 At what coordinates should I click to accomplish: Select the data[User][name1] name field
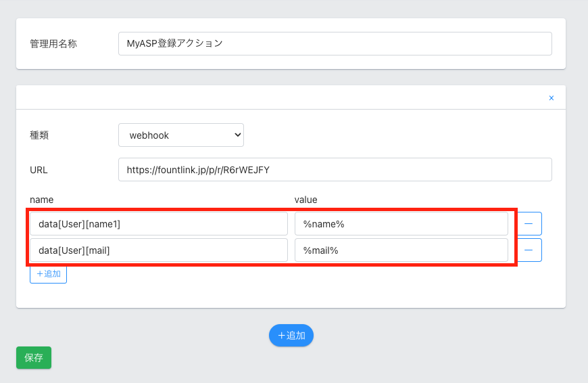pyautogui.click(x=159, y=224)
